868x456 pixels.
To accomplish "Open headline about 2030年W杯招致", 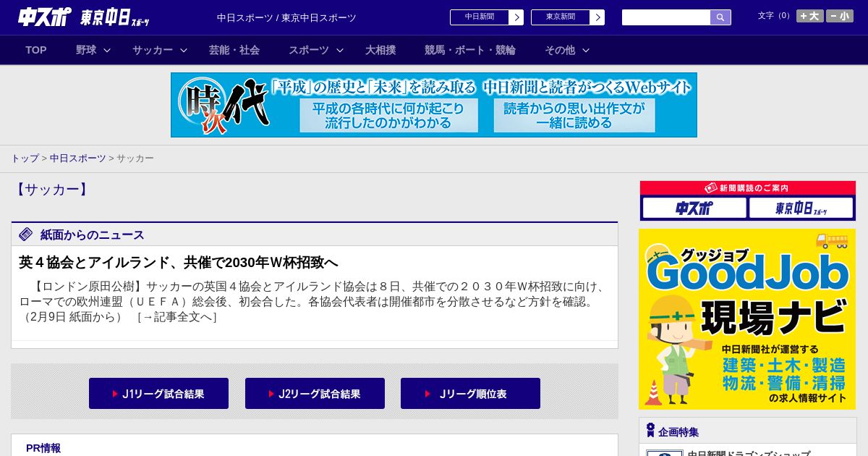I will coord(179,262).
